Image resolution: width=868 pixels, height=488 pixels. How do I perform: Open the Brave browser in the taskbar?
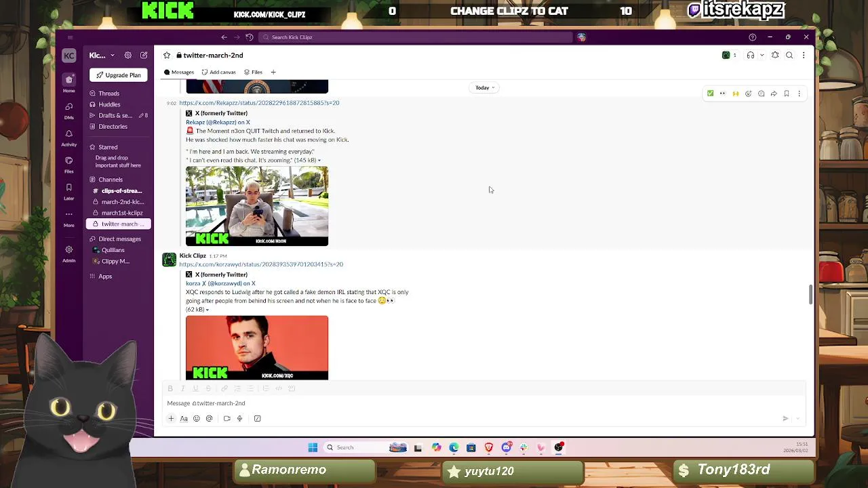coord(488,447)
